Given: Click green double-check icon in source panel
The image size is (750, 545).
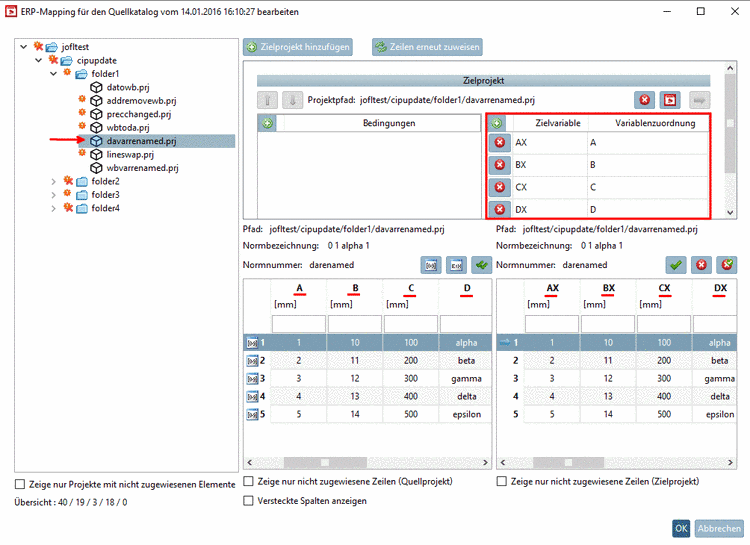Looking at the screenshot, I should [x=482, y=265].
